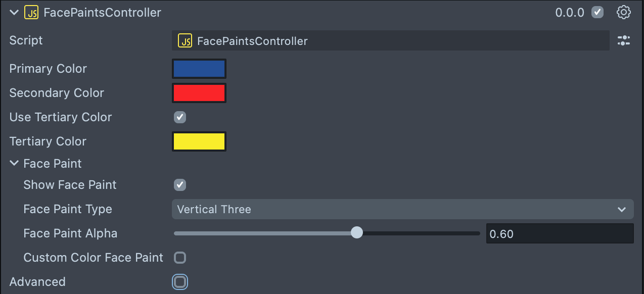Click the 0.0.0 version label
This screenshot has height=294, width=644.
570,13
